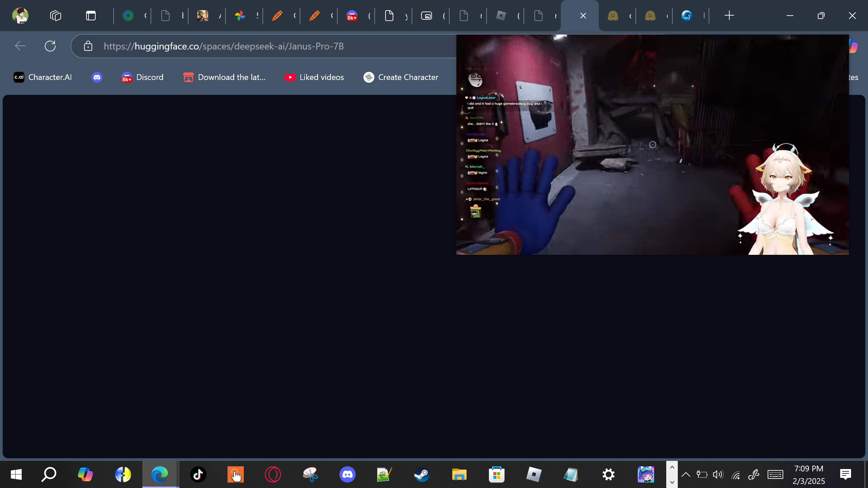Open the Discord app from the taskbar
Screen dimensions: 868x488
point(348,474)
